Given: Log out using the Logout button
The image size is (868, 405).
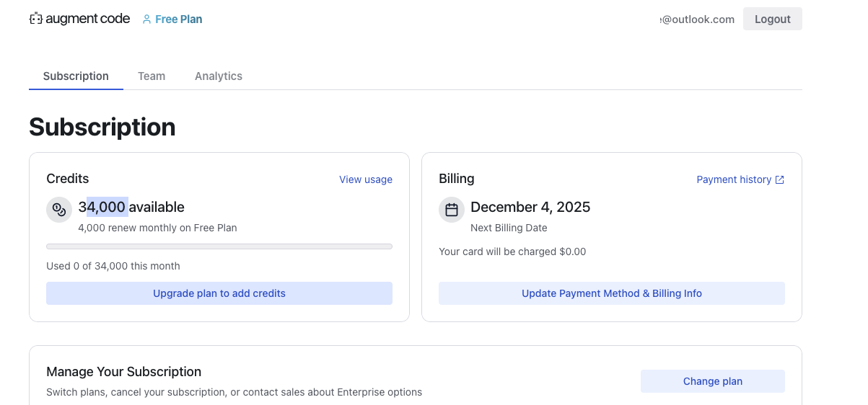Looking at the screenshot, I should (772, 19).
